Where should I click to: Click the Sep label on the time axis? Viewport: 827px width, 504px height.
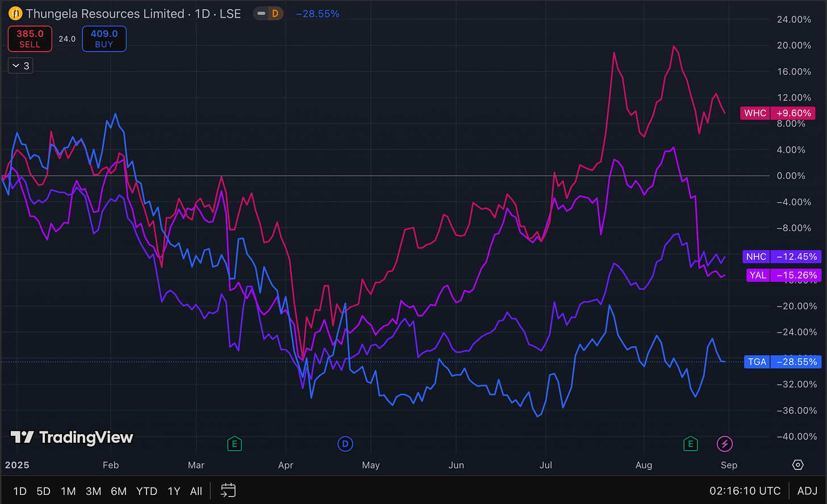pos(729,465)
